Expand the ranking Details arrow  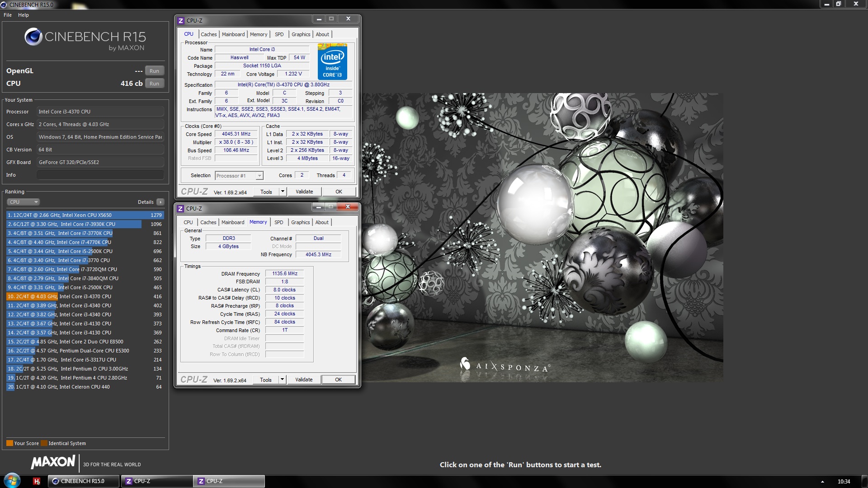pos(160,202)
